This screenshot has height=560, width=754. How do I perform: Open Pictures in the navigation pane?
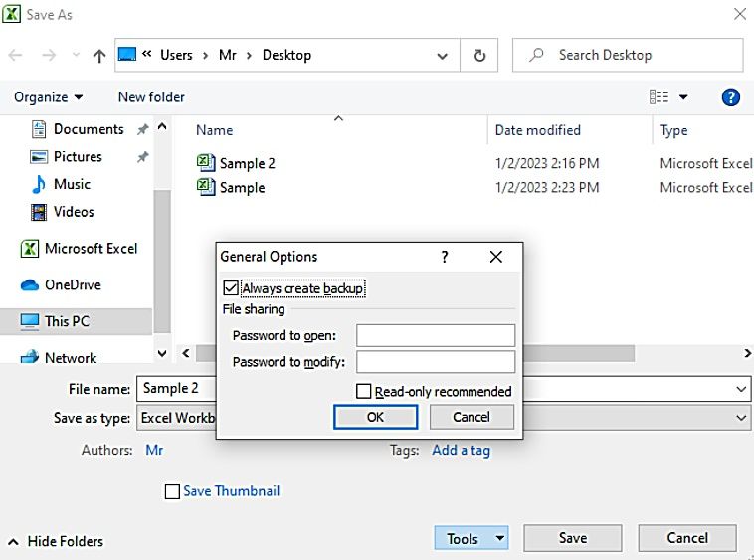tap(78, 157)
